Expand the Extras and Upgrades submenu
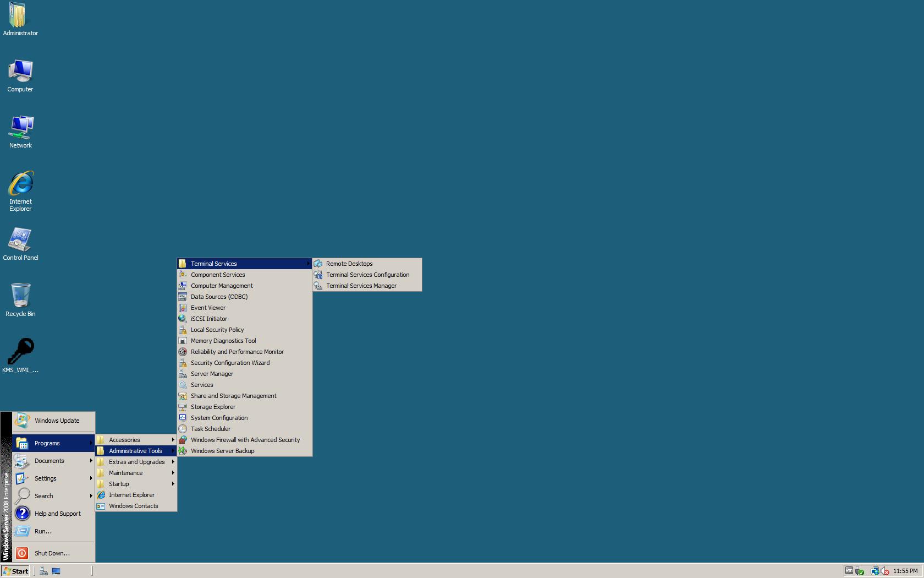Screen dimensions: 924x578 click(x=136, y=462)
